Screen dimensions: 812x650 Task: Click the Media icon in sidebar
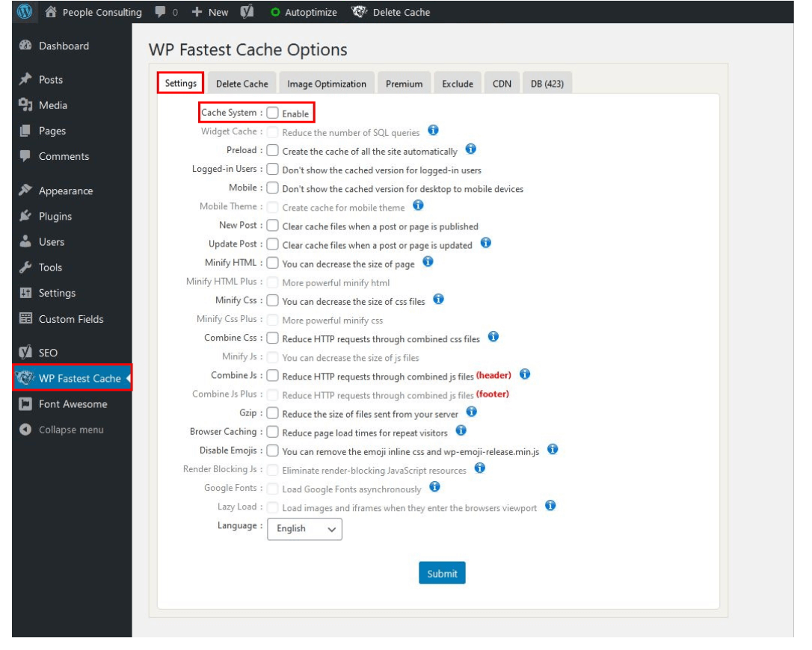(x=25, y=105)
